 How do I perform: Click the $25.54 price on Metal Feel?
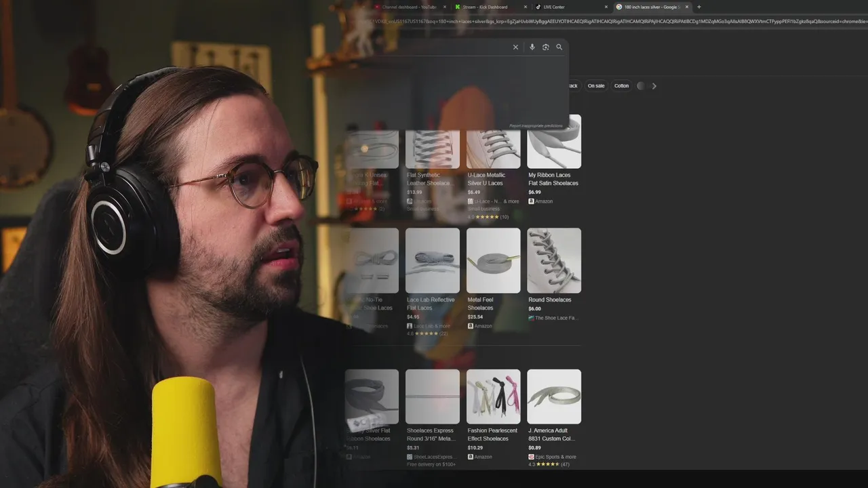(x=475, y=317)
